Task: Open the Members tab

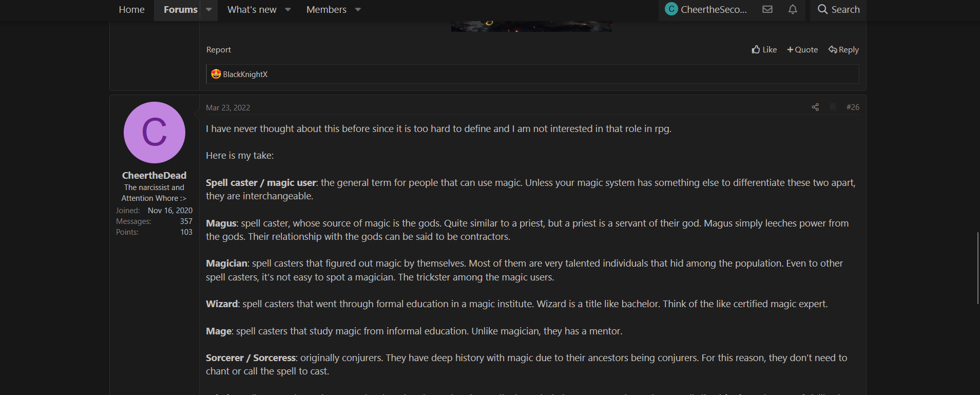Action: click(326, 10)
